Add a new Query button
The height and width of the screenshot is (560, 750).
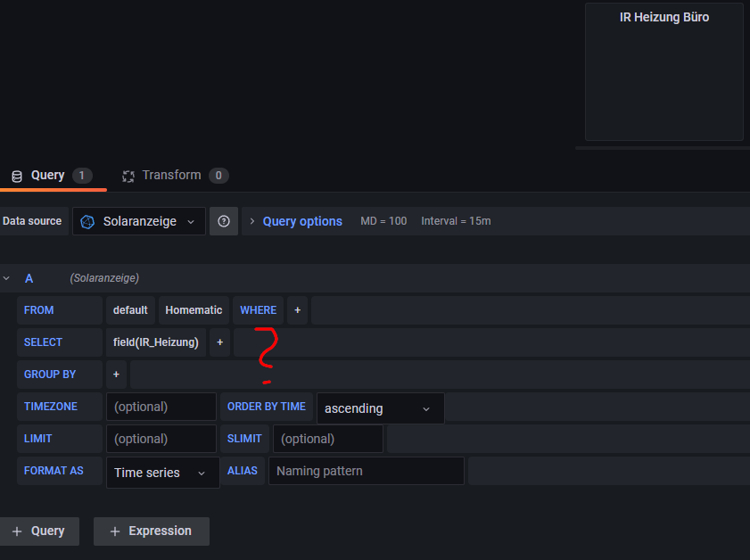[x=38, y=531]
